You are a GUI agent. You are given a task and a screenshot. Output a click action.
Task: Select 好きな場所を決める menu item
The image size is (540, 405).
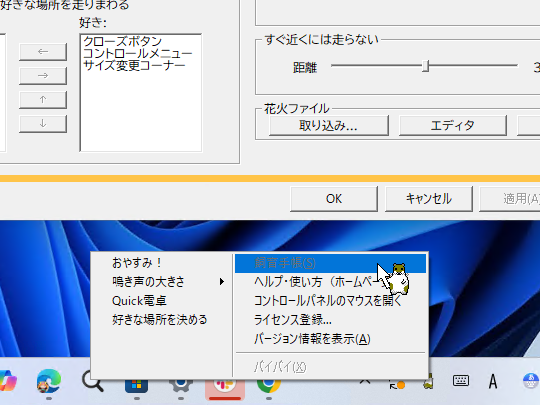pyautogui.click(x=161, y=320)
